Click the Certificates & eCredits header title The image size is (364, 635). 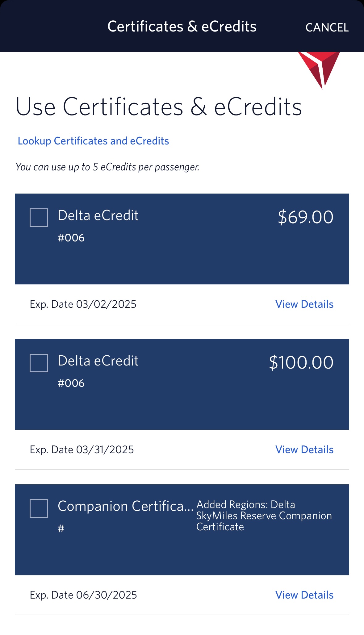coord(182,27)
